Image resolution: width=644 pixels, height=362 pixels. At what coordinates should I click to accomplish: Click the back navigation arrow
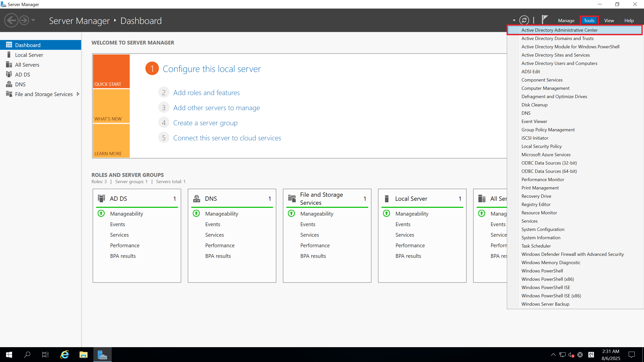coord(11,20)
